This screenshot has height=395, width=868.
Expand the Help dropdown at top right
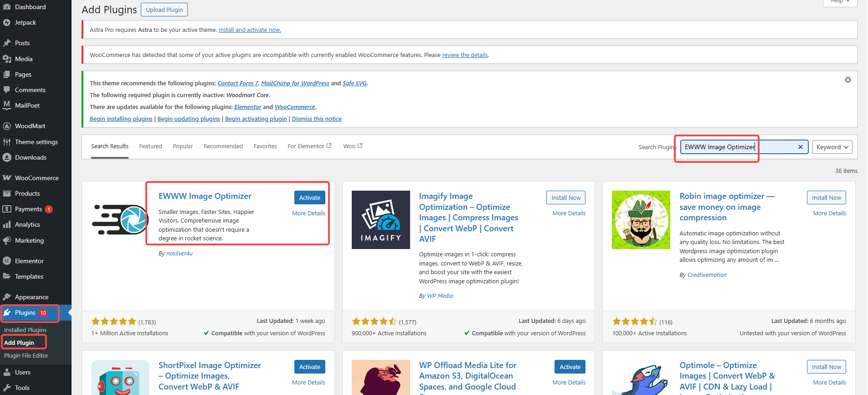(x=840, y=1)
